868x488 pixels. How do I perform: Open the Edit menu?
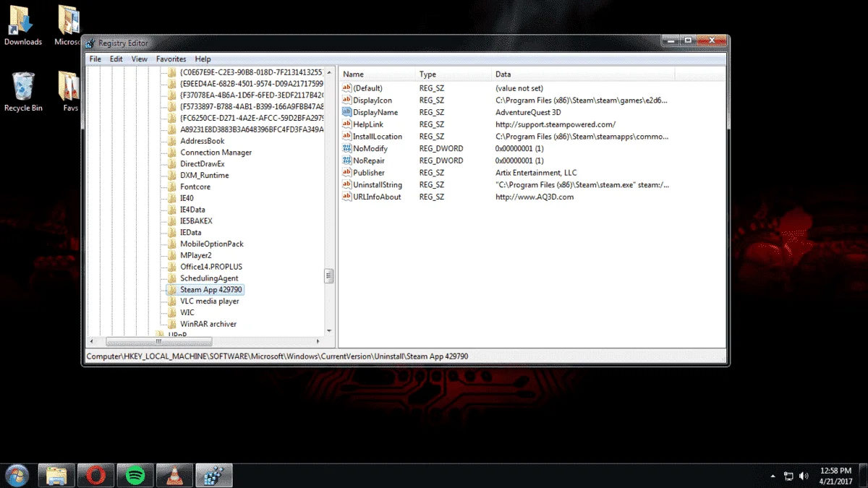click(116, 59)
